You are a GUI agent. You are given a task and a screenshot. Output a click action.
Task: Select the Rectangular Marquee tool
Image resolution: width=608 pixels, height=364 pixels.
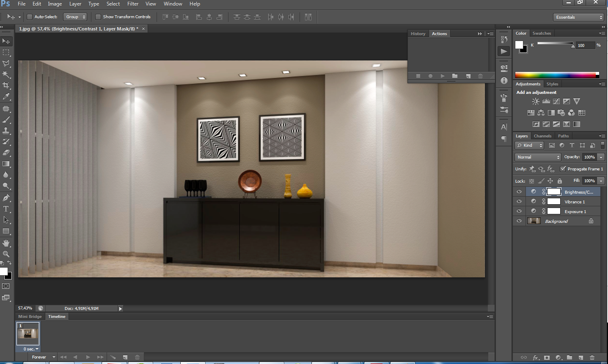coord(6,52)
